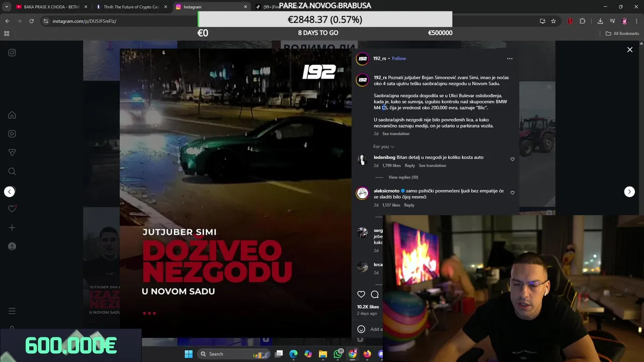Image resolution: width=644 pixels, height=362 pixels.
Task: Go back with browser back arrow
Action: coord(7,21)
